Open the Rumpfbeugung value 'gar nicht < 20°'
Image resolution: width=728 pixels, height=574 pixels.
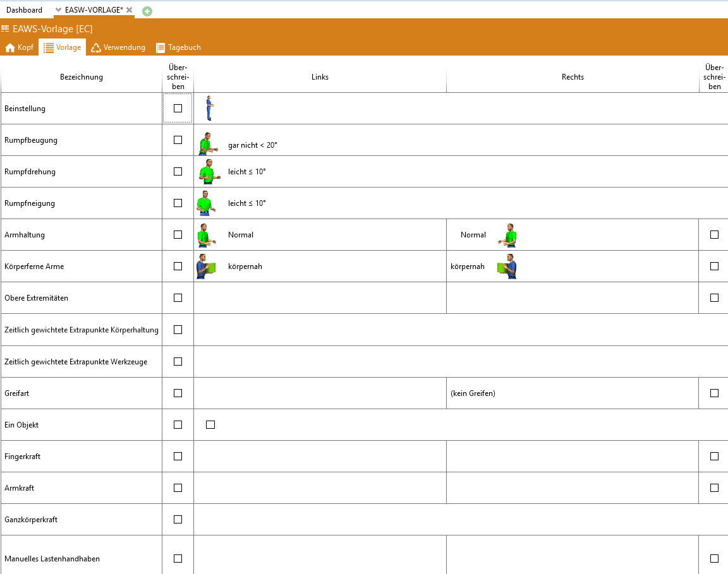pyautogui.click(x=253, y=145)
